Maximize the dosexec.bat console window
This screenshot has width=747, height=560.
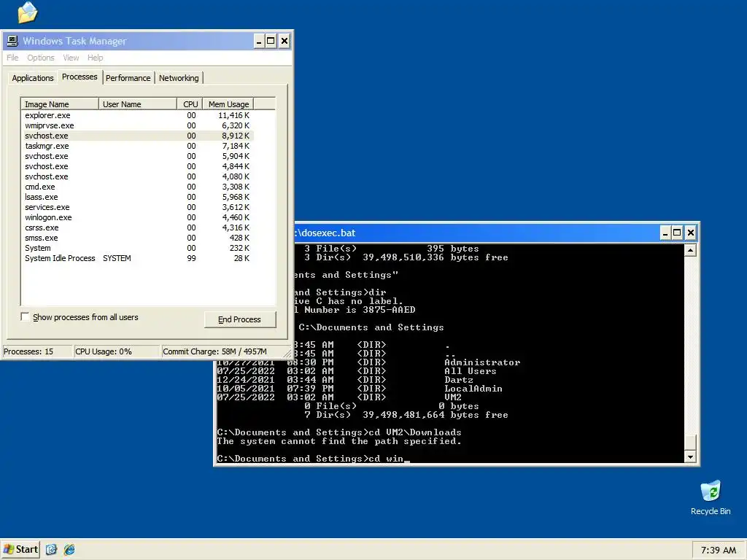click(x=677, y=233)
